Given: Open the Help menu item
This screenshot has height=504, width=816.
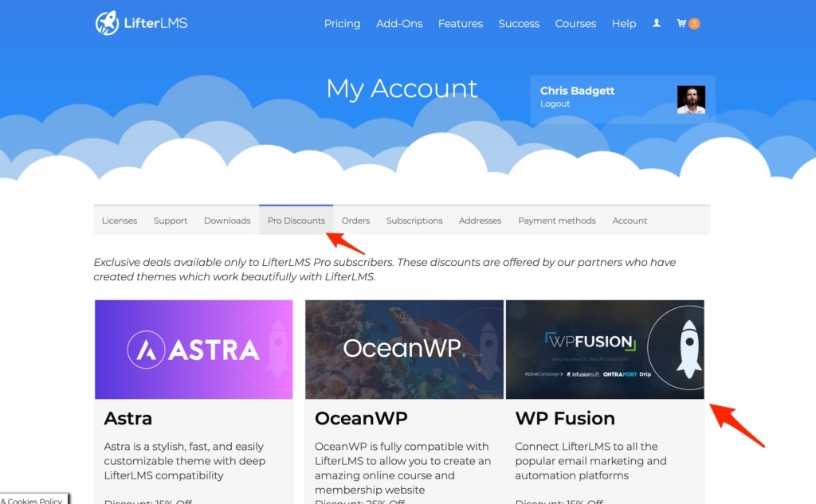Looking at the screenshot, I should pos(624,23).
